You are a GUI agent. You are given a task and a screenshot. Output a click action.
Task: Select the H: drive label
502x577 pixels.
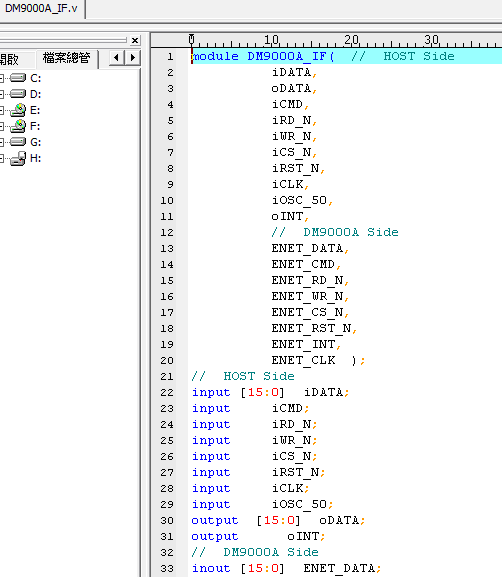(35, 158)
